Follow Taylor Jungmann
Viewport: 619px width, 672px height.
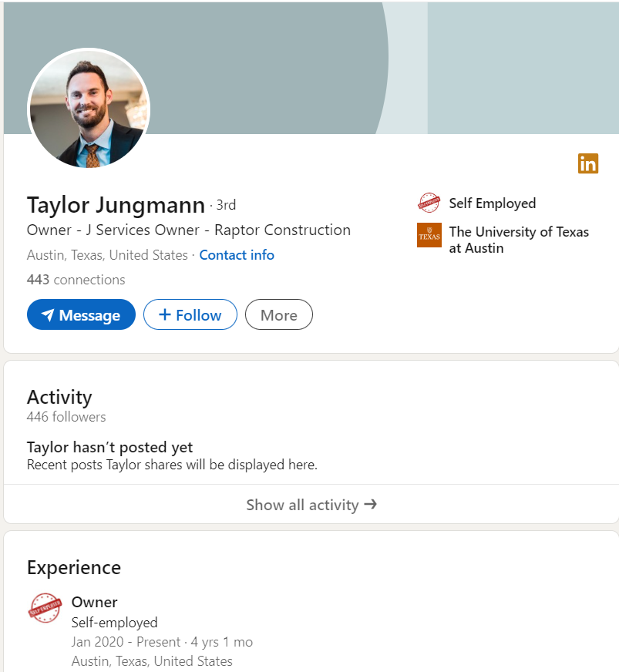point(190,314)
